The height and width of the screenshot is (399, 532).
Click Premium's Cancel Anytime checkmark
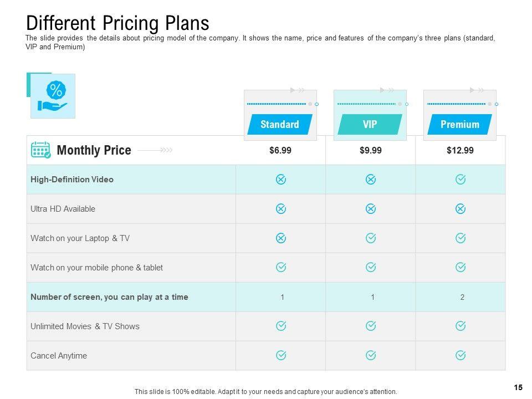point(460,355)
